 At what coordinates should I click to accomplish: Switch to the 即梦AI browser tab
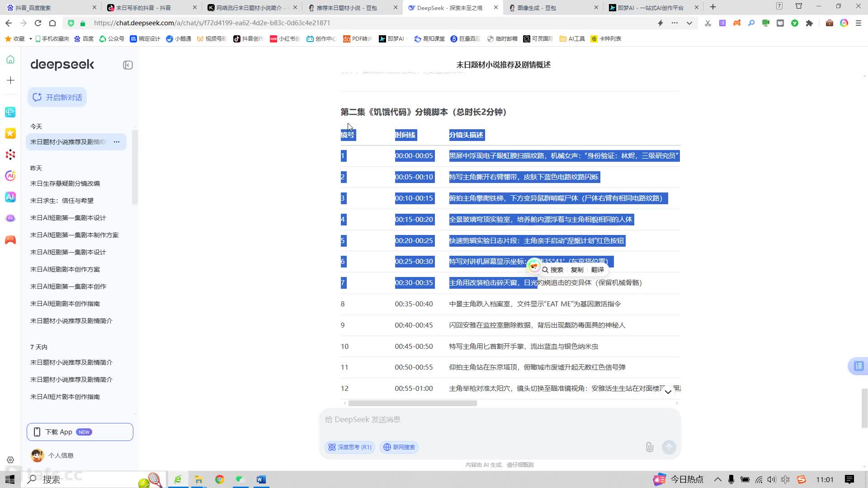click(650, 8)
